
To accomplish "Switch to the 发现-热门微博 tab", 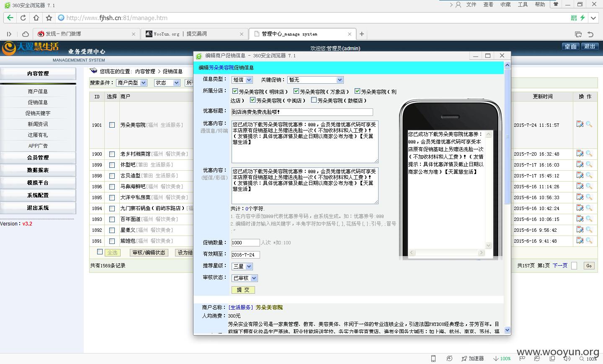I will pos(86,34).
